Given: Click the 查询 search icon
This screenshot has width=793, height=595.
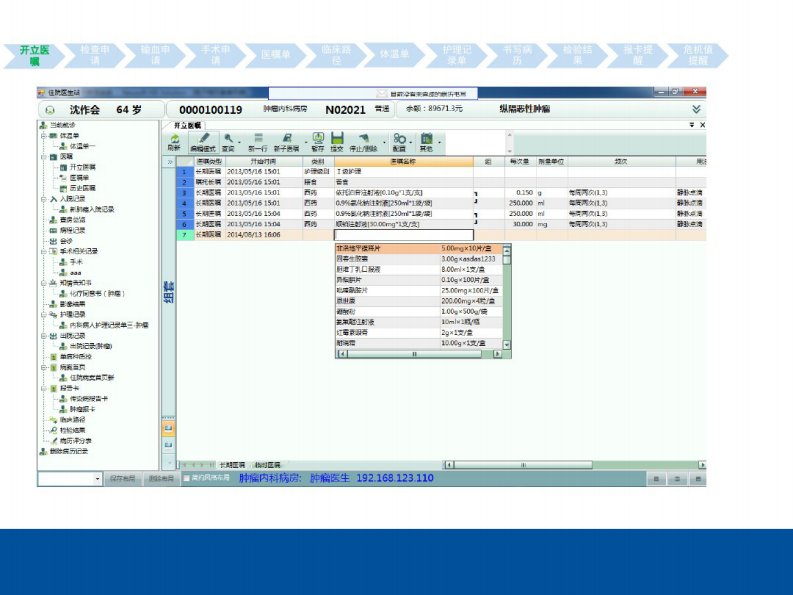Looking at the screenshot, I should (x=229, y=141).
